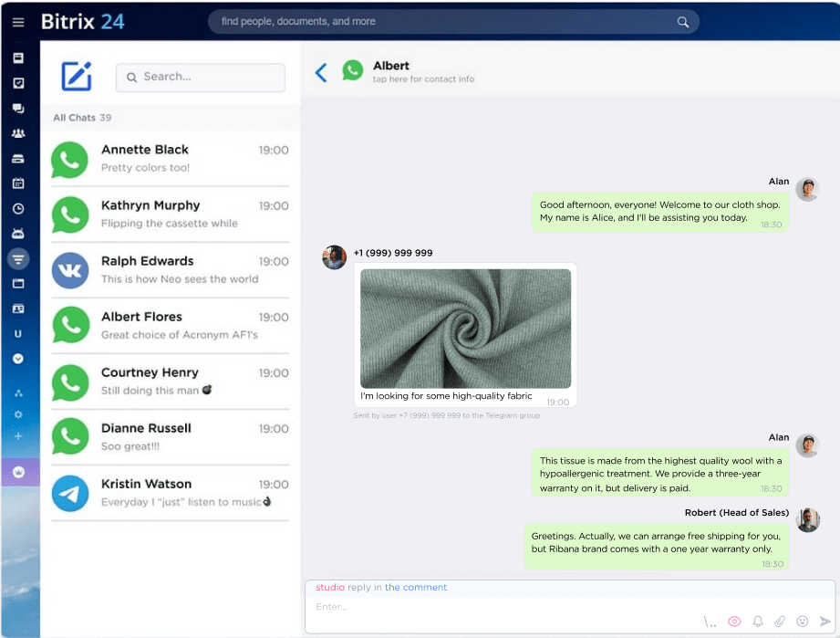The width and height of the screenshot is (840, 638).
Task: Open the emoji smiley picker
Action: (x=803, y=622)
